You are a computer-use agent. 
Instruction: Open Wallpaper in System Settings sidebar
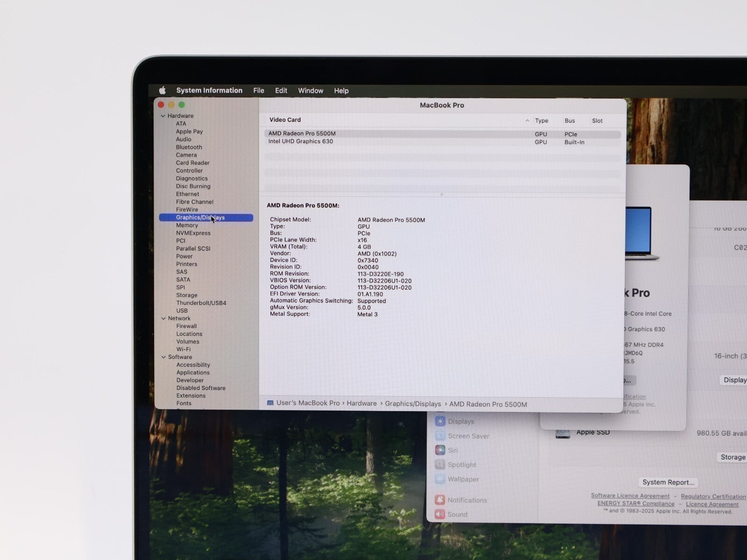463,479
